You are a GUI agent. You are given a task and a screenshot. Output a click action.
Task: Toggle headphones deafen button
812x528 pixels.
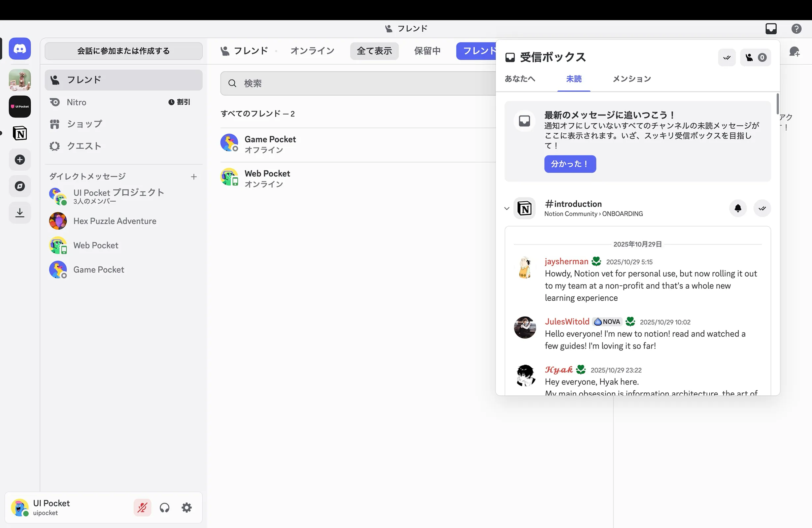[x=164, y=508]
